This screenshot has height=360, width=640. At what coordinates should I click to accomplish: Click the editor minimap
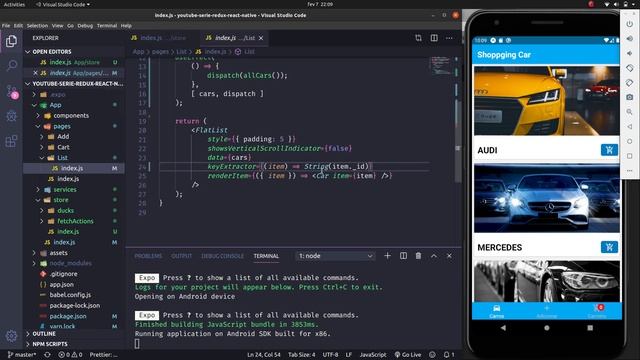(x=441, y=66)
